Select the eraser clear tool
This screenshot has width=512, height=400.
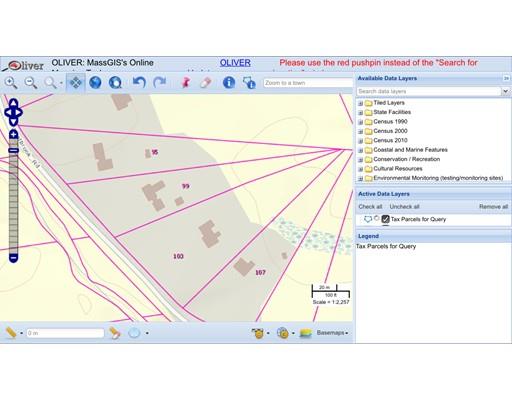205,82
